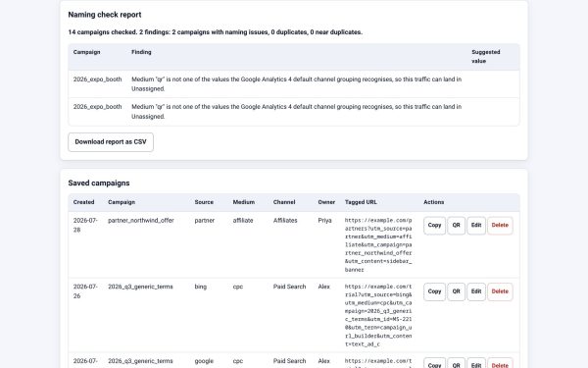Click the 14 campaigns checked summary line
This screenshot has width=588, height=368.
[x=216, y=32]
